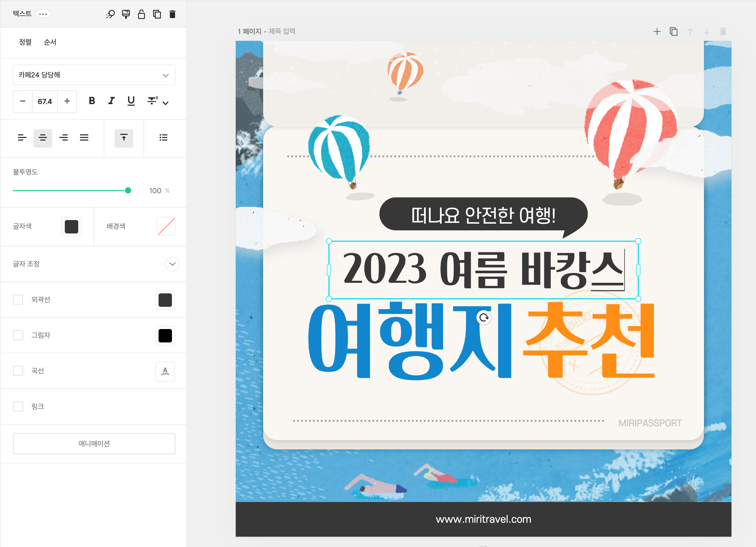Click the bulleted list icon

[x=163, y=138]
